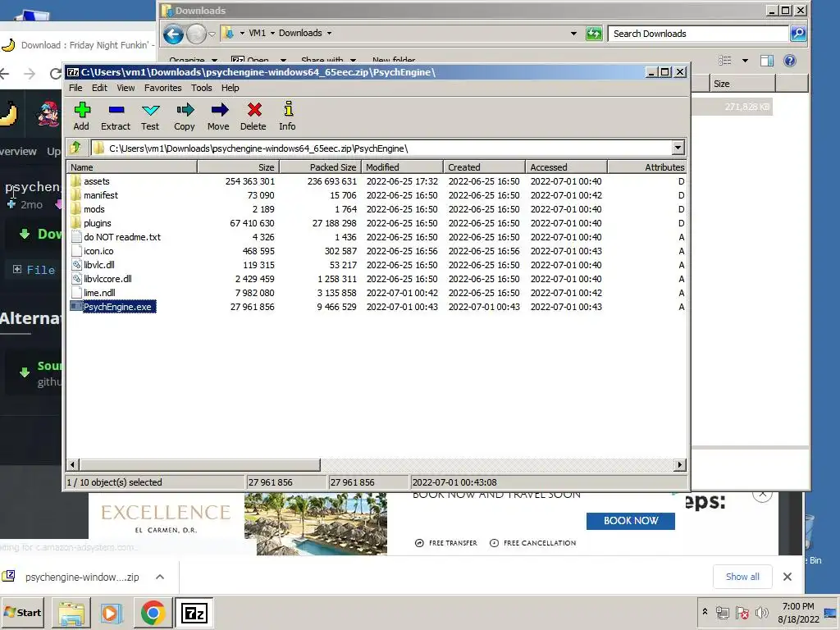
Task: Open the 7-Zip File menu
Action: coord(75,88)
